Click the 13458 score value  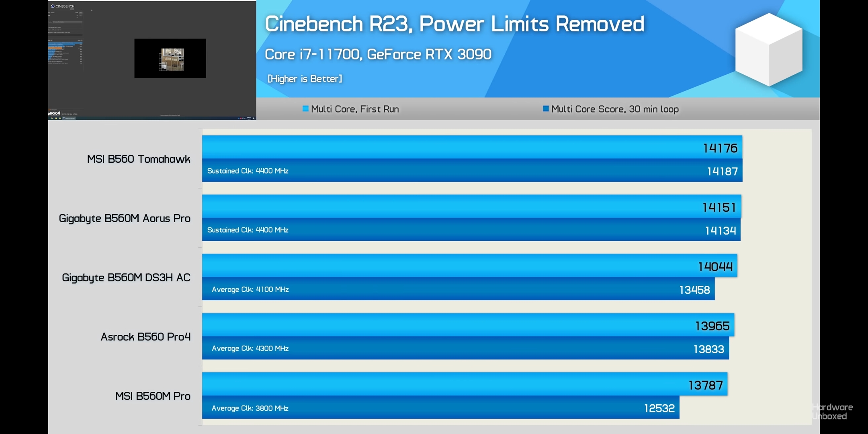694,290
